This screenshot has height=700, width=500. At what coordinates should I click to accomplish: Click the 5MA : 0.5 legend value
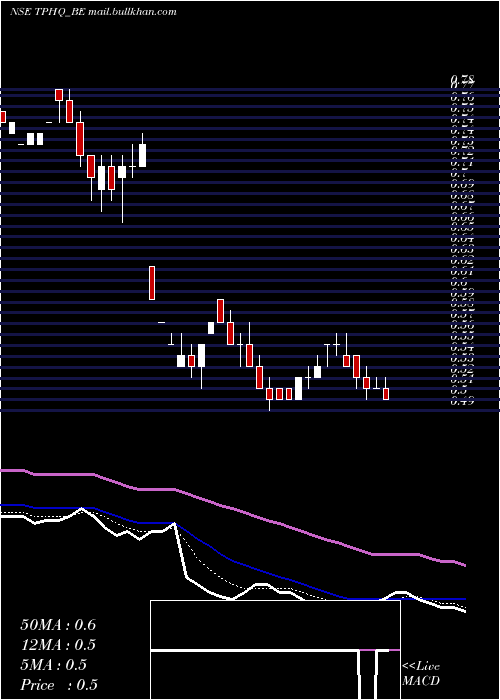pyautogui.click(x=53, y=665)
